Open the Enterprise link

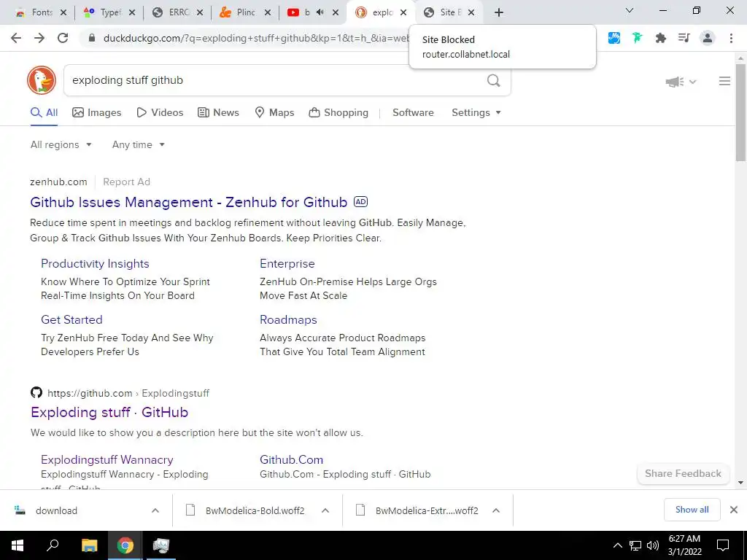pos(287,264)
